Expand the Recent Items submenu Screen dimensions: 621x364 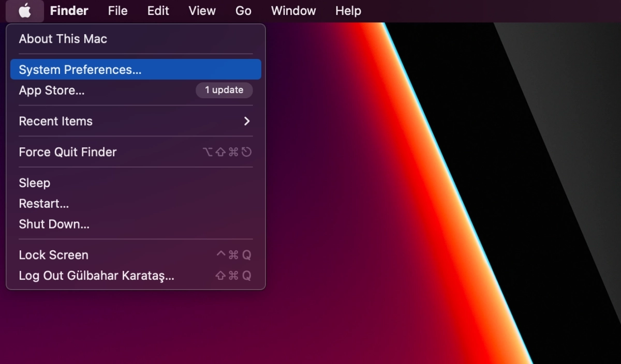(55, 121)
